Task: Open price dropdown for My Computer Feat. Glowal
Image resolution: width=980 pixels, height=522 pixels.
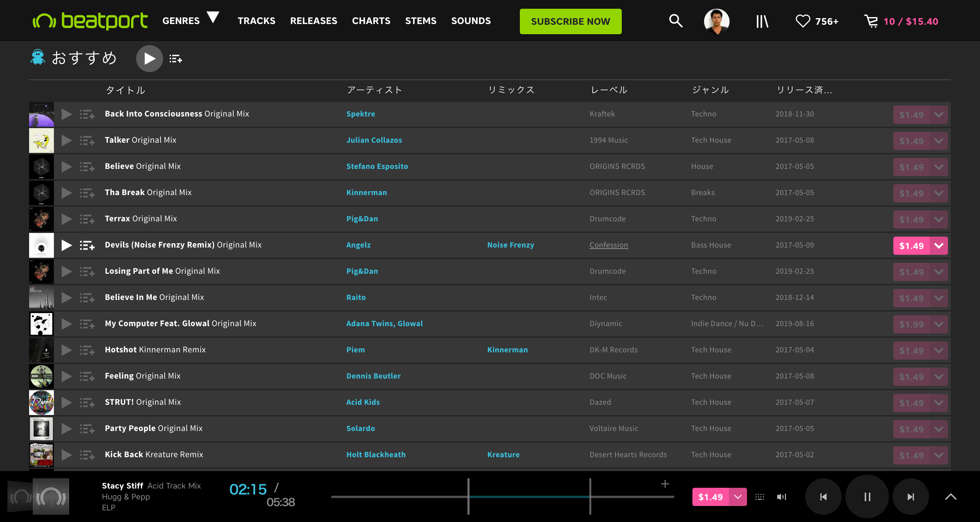Action: pyautogui.click(x=939, y=324)
